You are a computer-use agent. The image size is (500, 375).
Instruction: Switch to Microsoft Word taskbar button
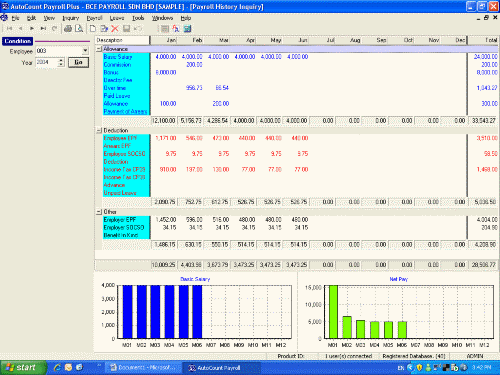(144, 368)
